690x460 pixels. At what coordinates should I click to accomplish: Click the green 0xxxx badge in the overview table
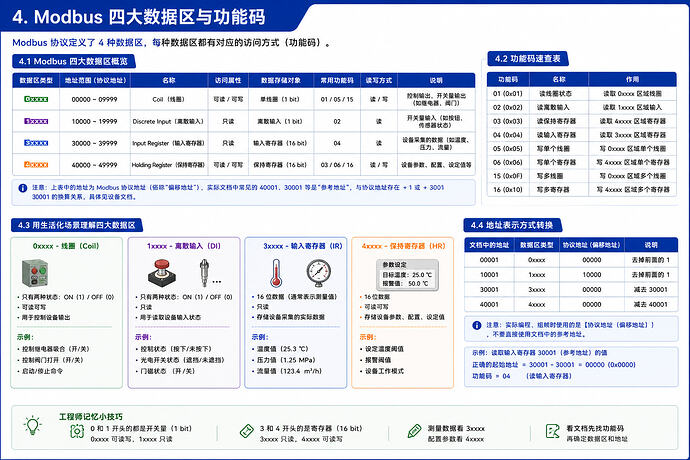[36, 99]
